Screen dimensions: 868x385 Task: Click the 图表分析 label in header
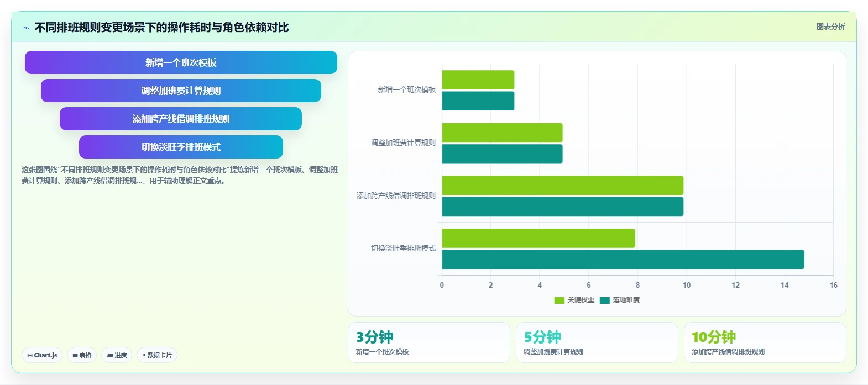830,27
